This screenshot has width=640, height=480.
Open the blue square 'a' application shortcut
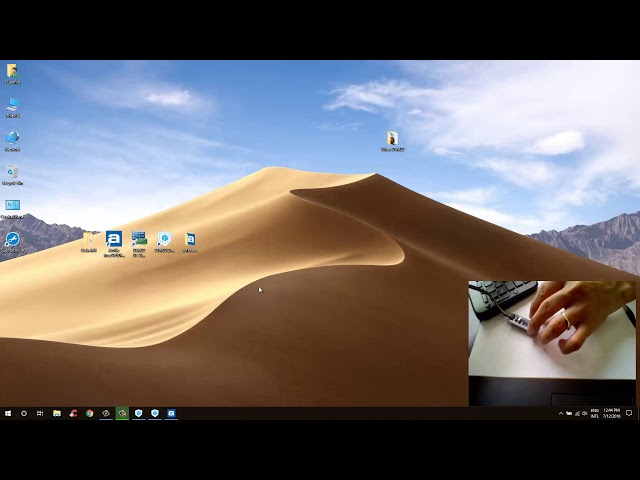tap(114, 244)
